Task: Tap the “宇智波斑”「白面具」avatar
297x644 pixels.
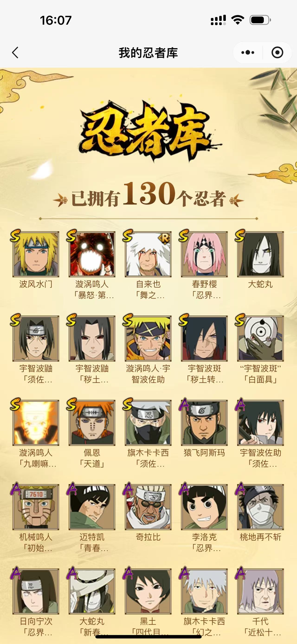Action: pyautogui.click(x=260, y=338)
